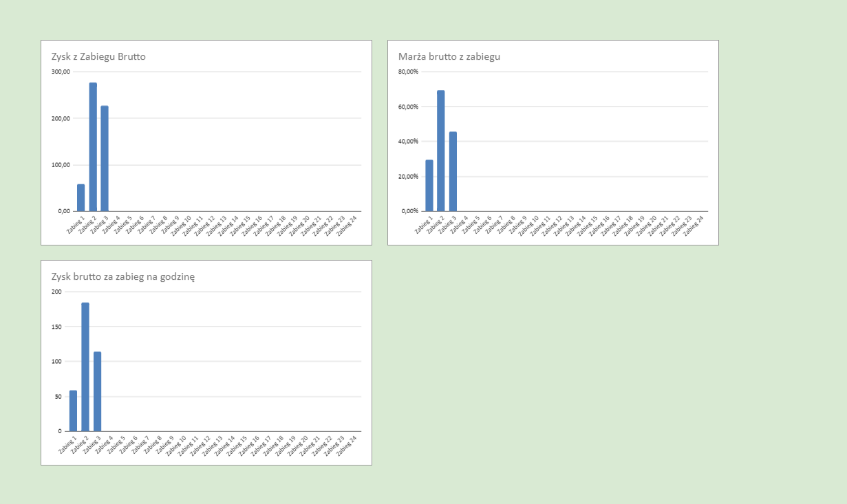Select the 300,00 axis label in first chart
The width and height of the screenshot is (847, 504).
tap(61, 72)
